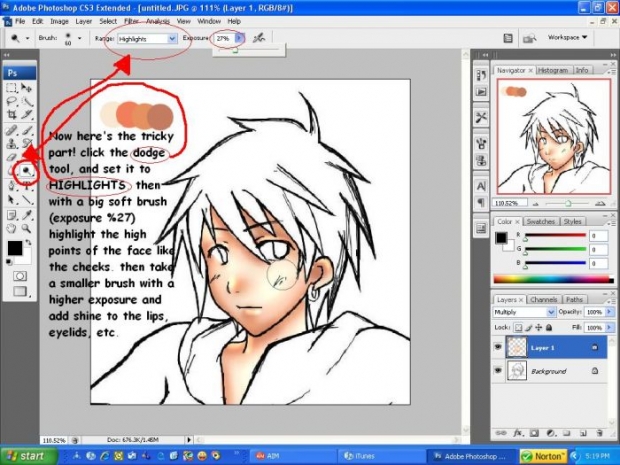Screen dimensions: 620x465
Task: Select the Zoom tool
Action: point(26,229)
